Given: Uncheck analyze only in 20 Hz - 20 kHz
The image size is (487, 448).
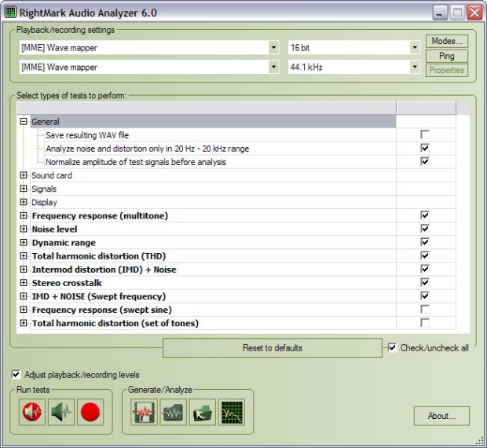Looking at the screenshot, I should 425,148.
